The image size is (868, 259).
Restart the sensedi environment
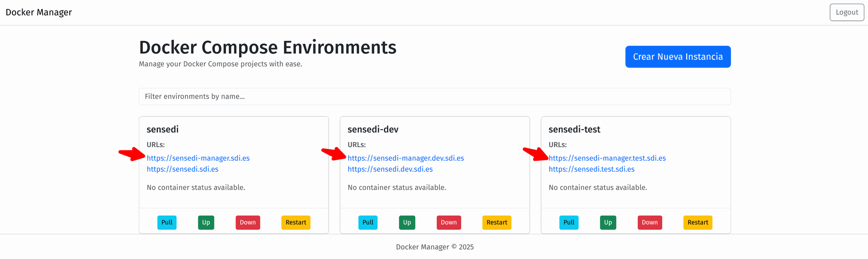(x=296, y=222)
